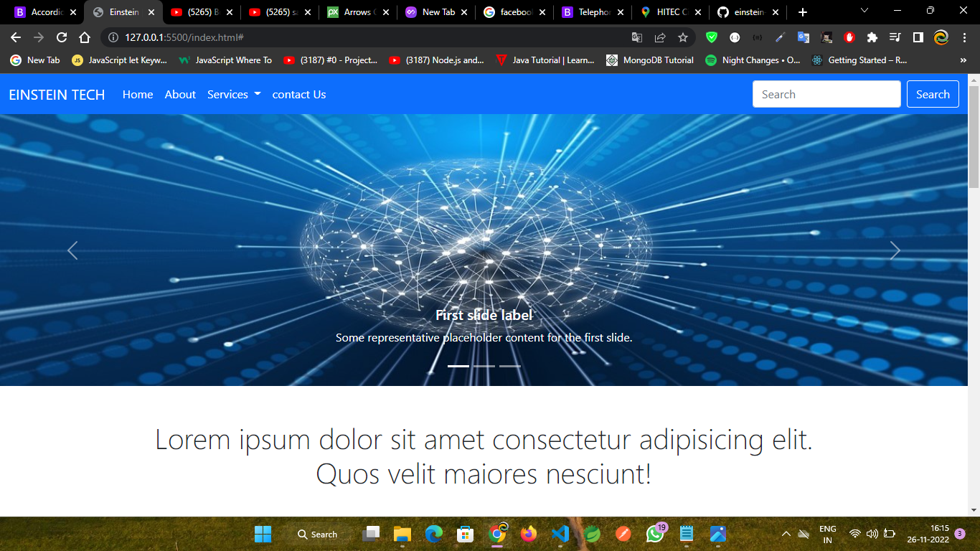
Task: Open the red hand blocker extension
Action: pos(849,37)
